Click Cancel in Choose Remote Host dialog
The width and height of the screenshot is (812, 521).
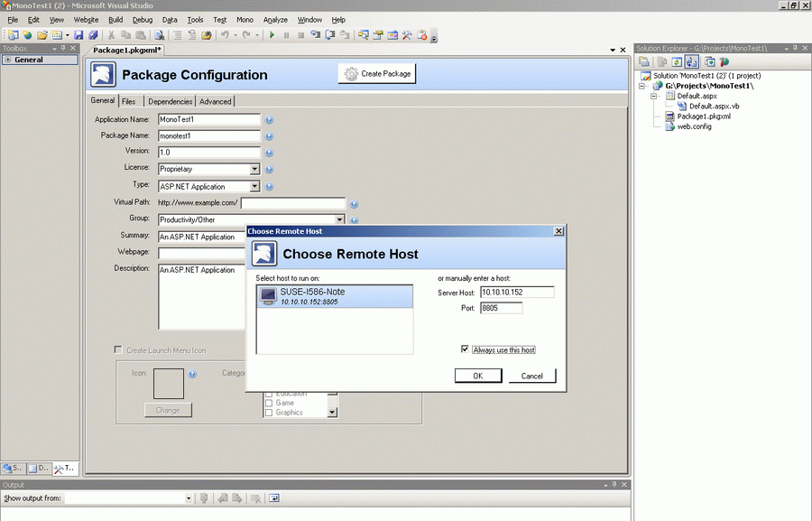click(x=531, y=376)
